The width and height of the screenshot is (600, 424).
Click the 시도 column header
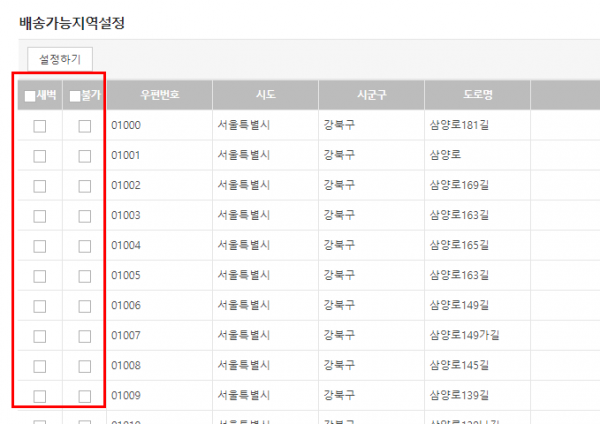point(264,96)
